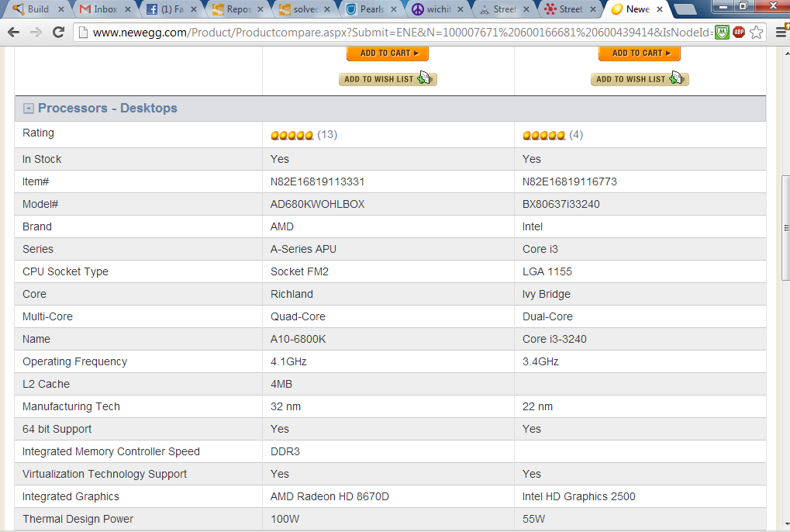790x532 pixels.
Task: Click the Intel five-egg rating icons
Action: pyautogui.click(x=543, y=135)
